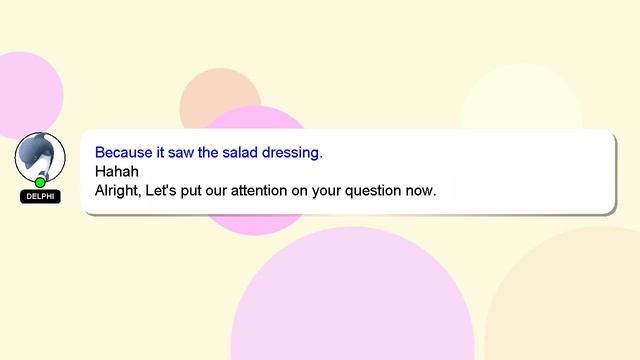Click the blue salad dressing punchline
640x360 pixels.
pyautogui.click(x=209, y=153)
